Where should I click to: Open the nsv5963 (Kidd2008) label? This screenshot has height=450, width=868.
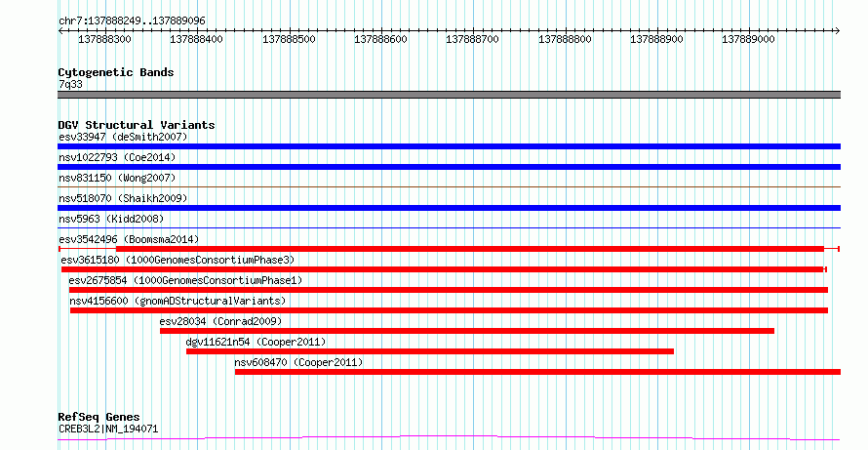[111, 219]
